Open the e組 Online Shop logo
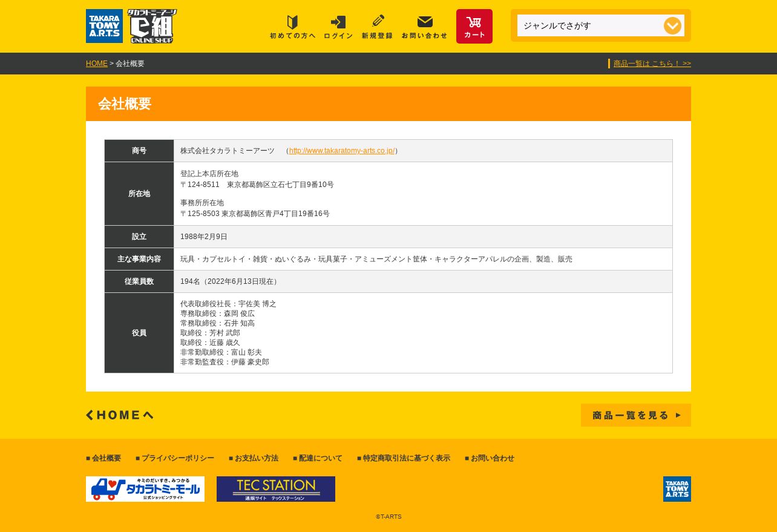This screenshot has width=777, height=532. click(152, 26)
